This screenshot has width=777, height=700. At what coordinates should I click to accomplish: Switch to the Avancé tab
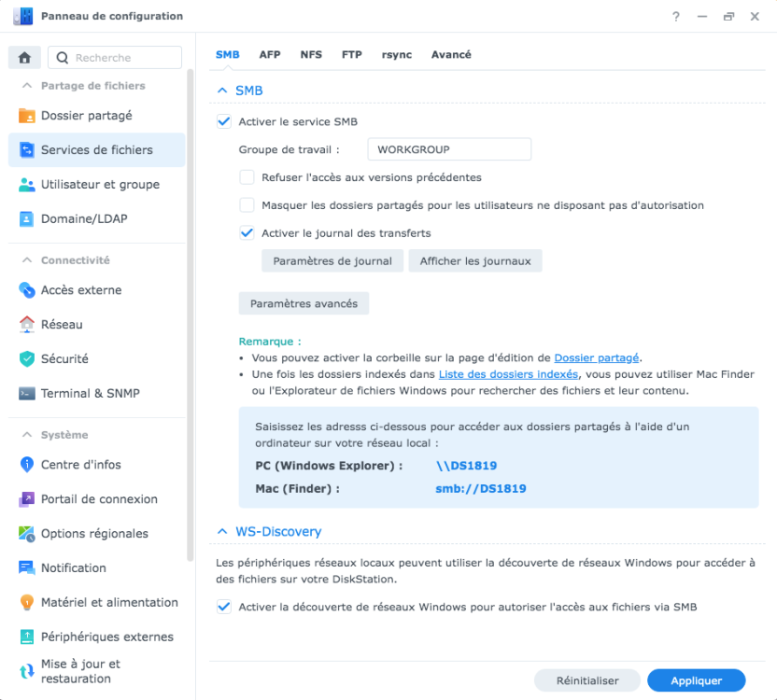(x=451, y=54)
